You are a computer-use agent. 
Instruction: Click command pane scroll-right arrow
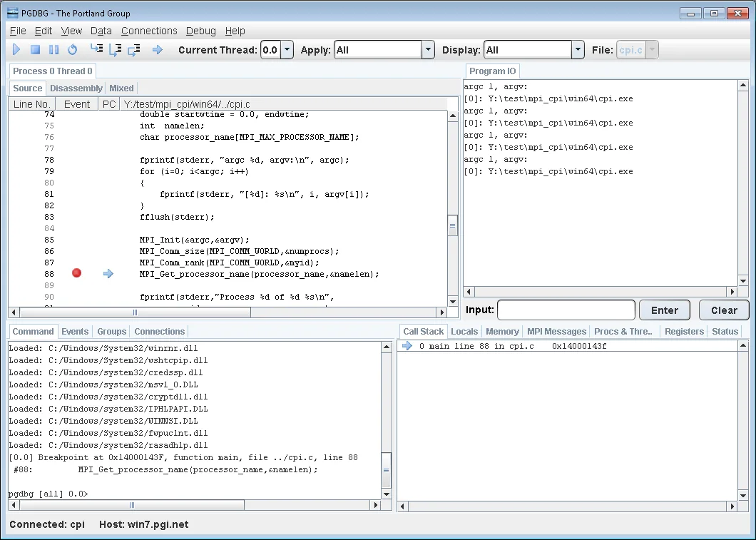coord(376,505)
